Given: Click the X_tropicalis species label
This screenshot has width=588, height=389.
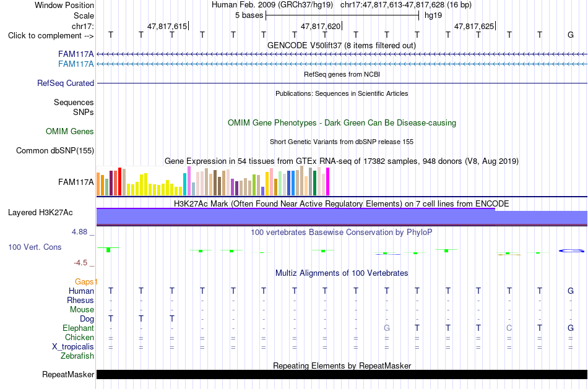Looking at the screenshot, I should 73,347.
